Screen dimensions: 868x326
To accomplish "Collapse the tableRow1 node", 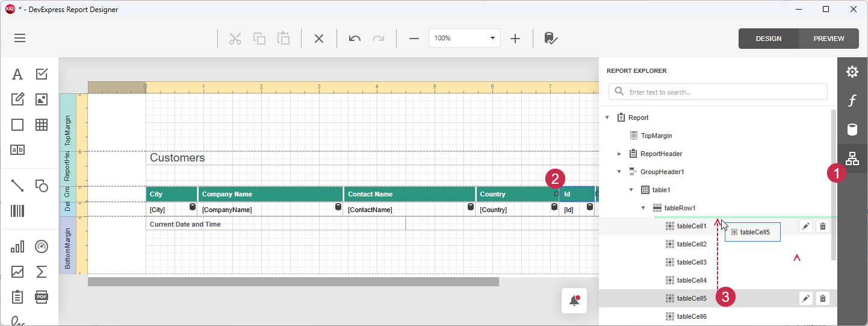I will [643, 208].
